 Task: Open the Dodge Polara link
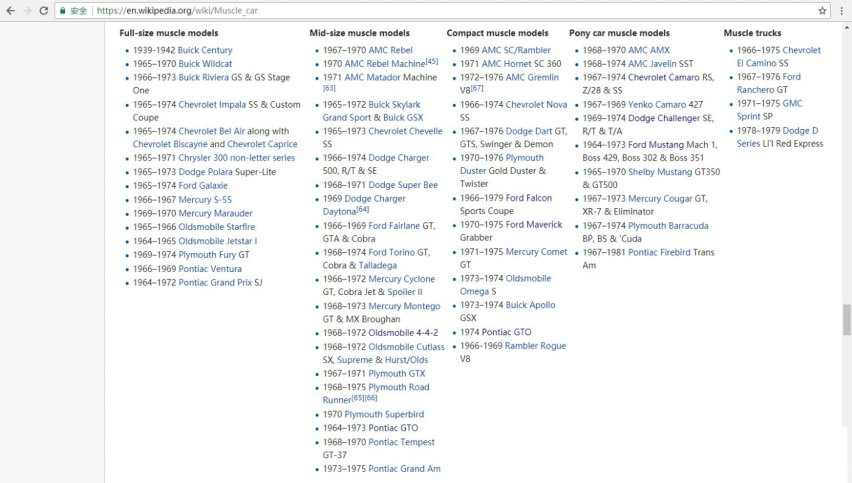tap(205, 172)
